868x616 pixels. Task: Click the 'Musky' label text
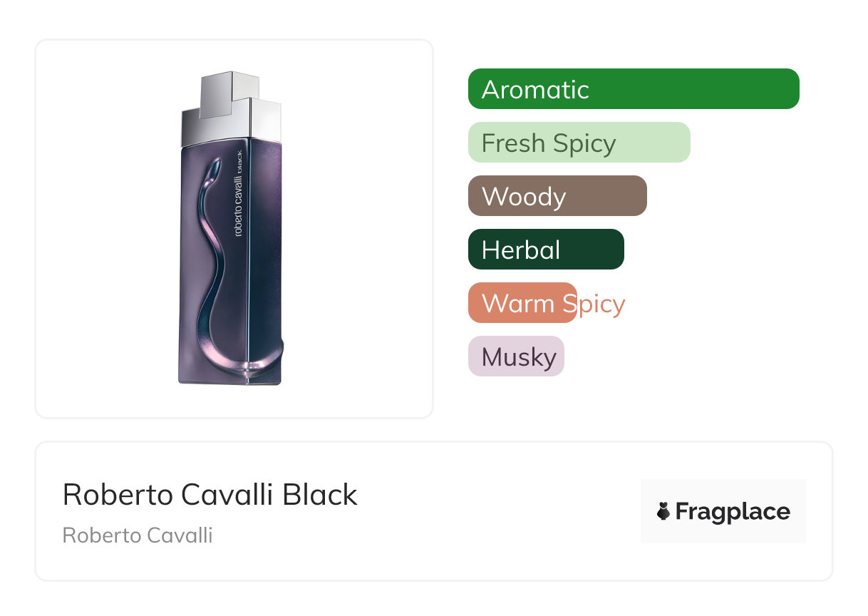tap(519, 357)
